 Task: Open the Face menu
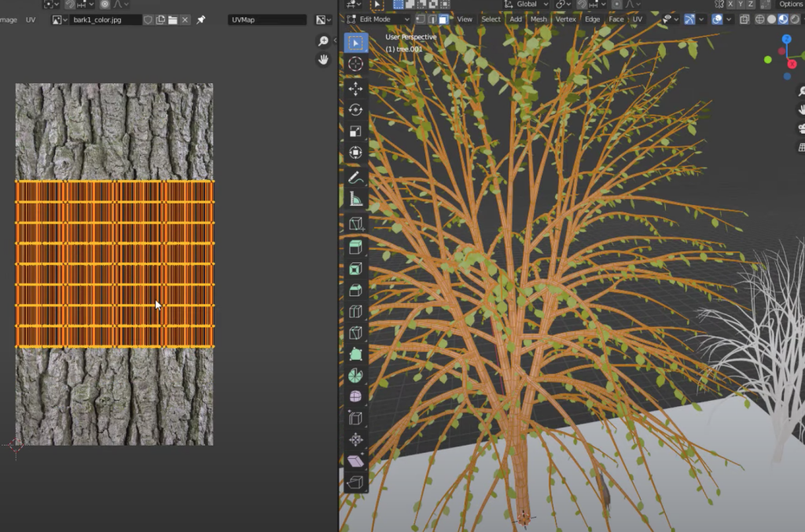pos(616,19)
